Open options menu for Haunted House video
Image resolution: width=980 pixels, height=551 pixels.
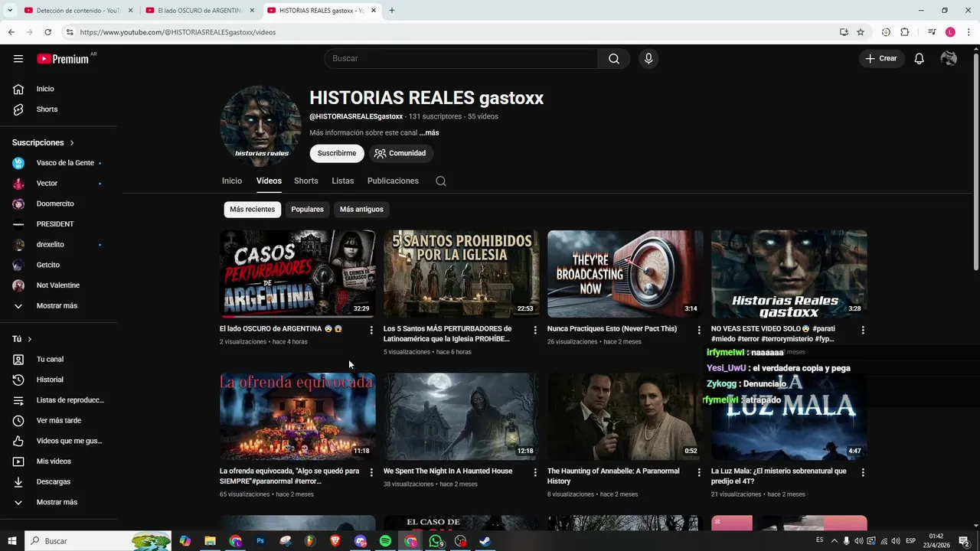click(535, 472)
